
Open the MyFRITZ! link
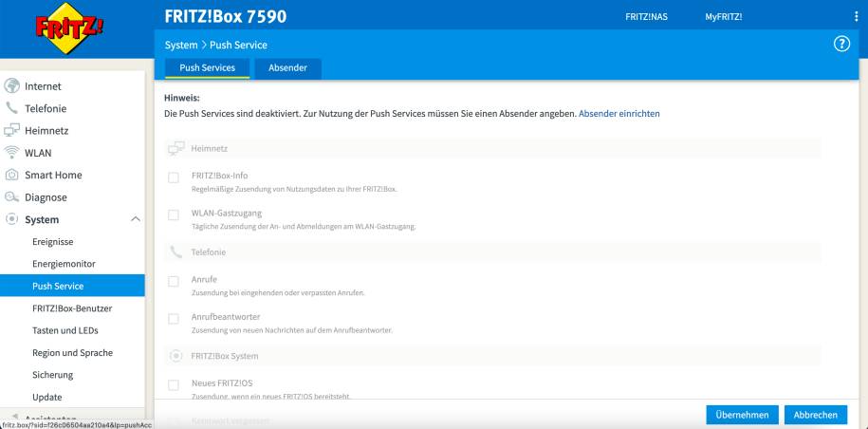coord(724,16)
